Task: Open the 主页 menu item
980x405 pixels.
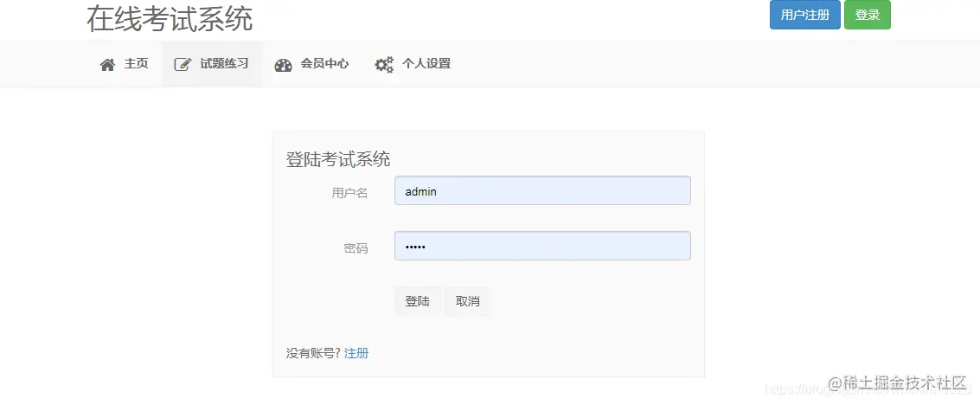Action: (125, 64)
